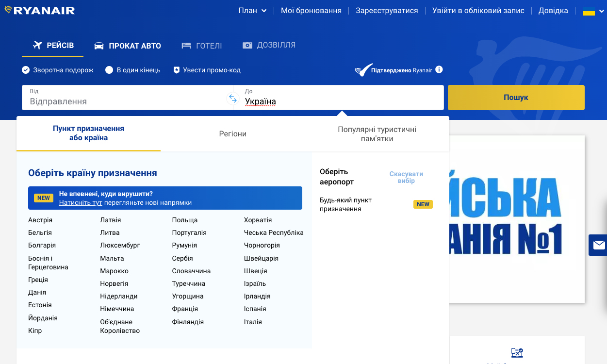Screen dimensions: 607x364
Task: Click the info icon next to Підтверджено Ryanair
Action: (x=439, y=69)
